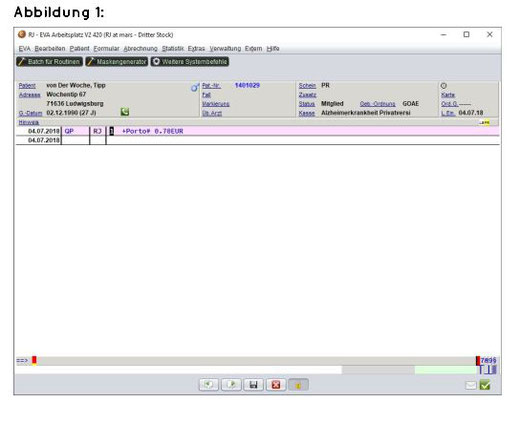Image resolution: width=520 pixels, height=424 pixels.
Task: Click the Fall label link
Action: click(206, 95)
